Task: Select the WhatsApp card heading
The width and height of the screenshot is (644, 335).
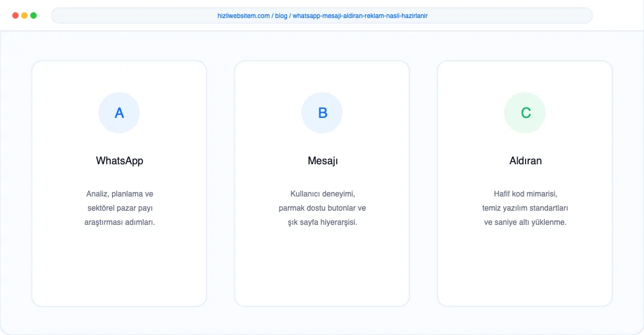Action: point(120,160)
